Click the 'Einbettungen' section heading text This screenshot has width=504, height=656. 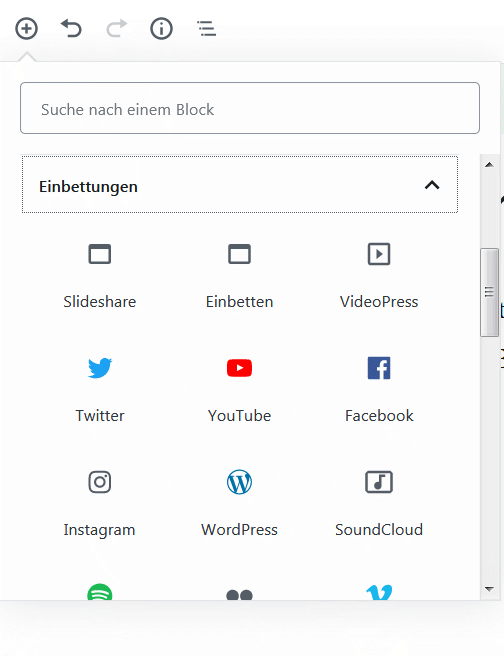tap(88, 187)
